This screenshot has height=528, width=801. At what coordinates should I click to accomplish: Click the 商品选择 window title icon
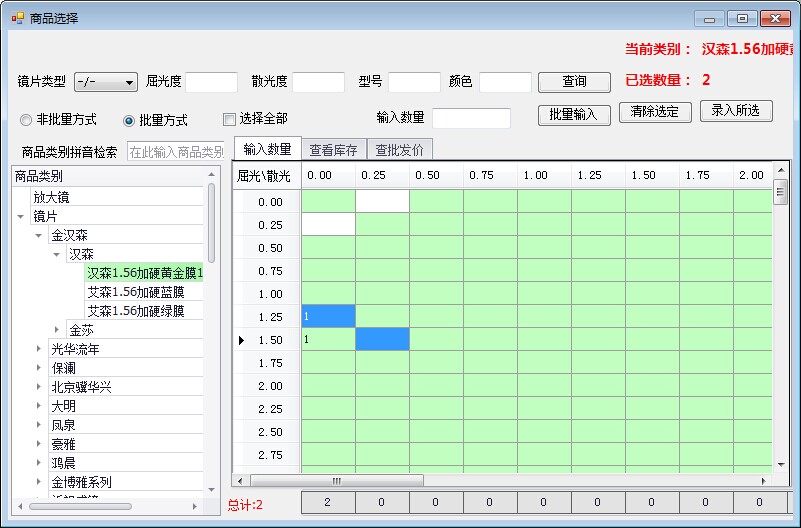(17, 18)
